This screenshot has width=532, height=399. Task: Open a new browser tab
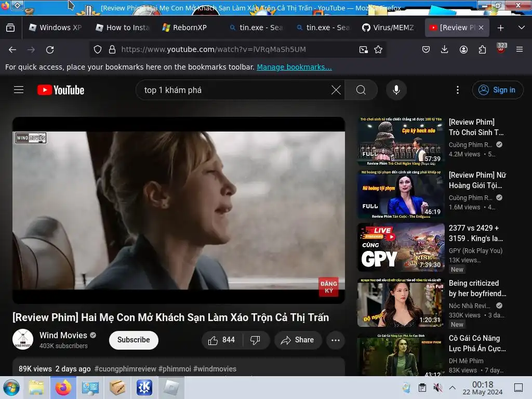(500, 28)
